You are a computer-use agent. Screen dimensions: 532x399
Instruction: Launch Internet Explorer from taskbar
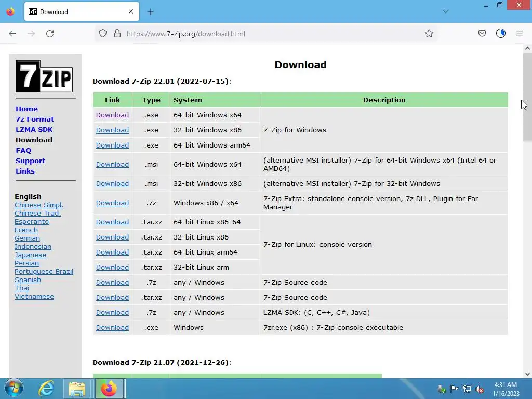[46, 389]
